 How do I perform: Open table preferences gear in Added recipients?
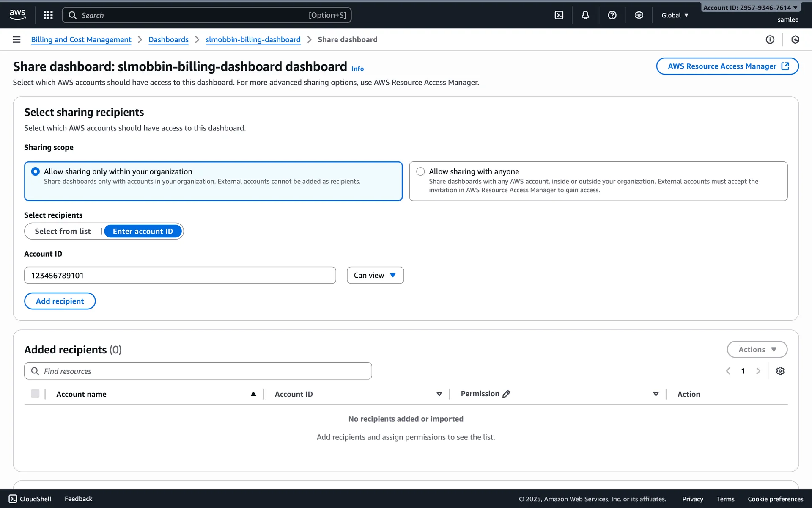(x=780, y=371)
